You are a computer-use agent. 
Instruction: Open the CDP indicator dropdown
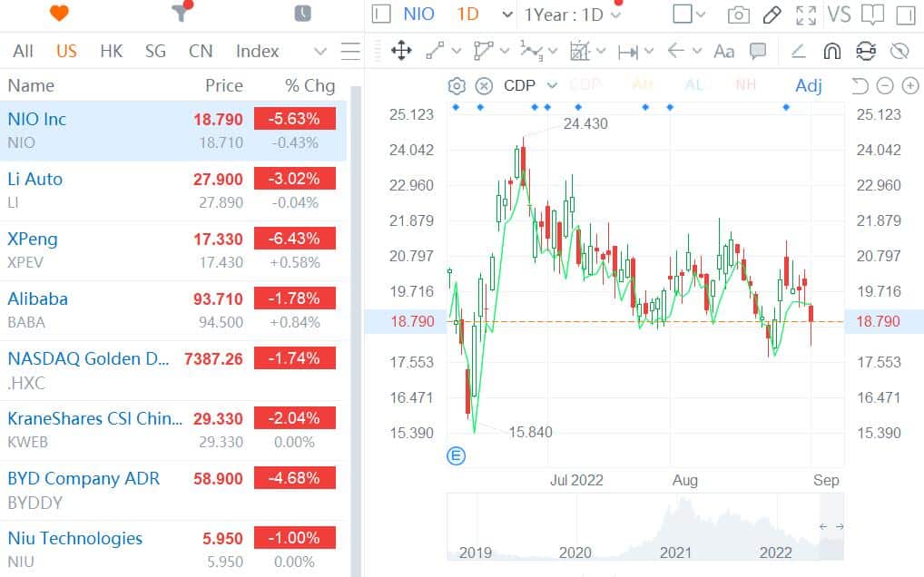552,85
